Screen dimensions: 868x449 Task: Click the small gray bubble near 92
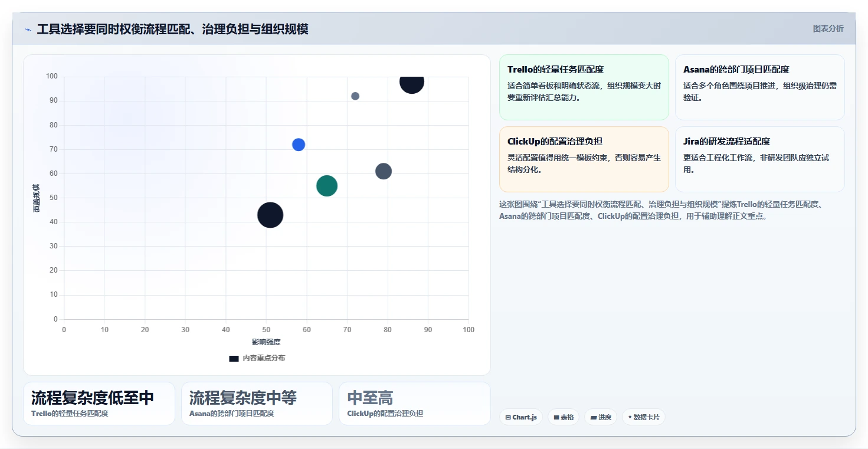click(x=355, y=96)
